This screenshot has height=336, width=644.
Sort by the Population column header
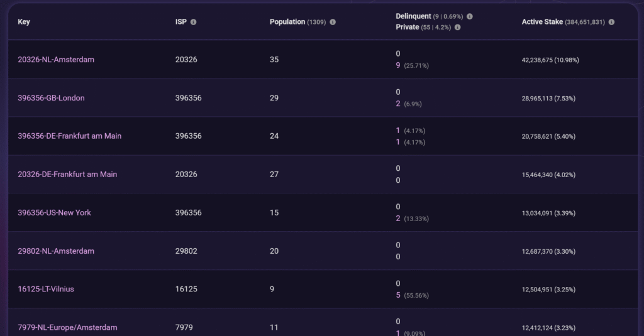tap(287, 22)
